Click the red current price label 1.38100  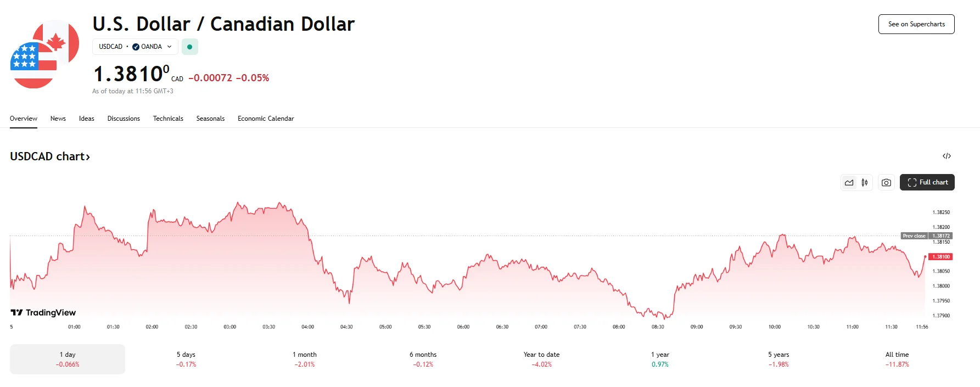pyautogui.click(x=940, y=257)
